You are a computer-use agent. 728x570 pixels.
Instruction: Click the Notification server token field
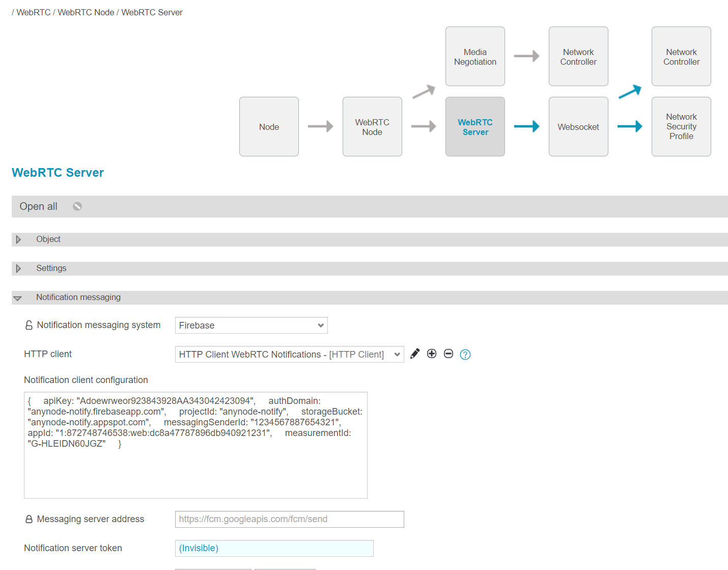[x=274, y=548]
